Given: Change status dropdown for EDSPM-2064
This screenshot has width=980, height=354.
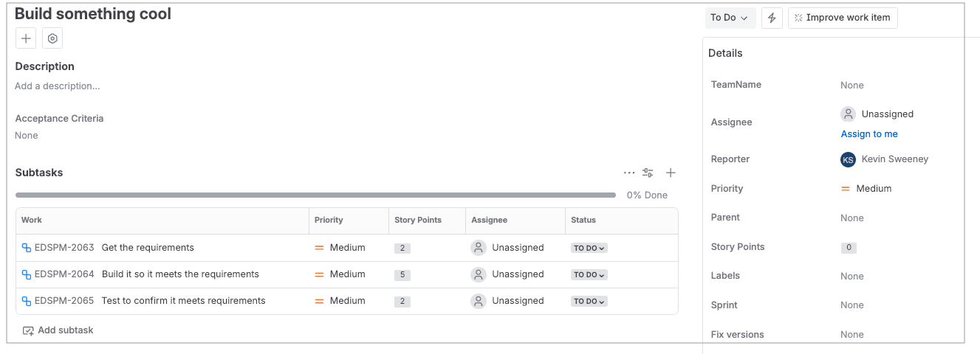Looking at the screenshot, I should click(589, 275).
